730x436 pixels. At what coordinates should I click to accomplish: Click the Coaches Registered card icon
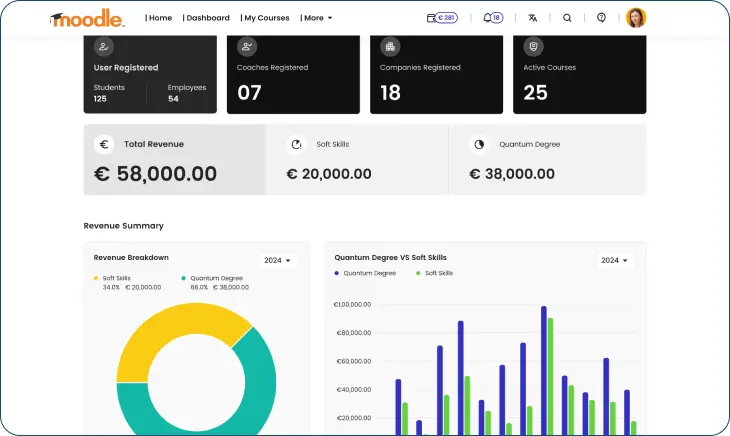pos(247,46)
